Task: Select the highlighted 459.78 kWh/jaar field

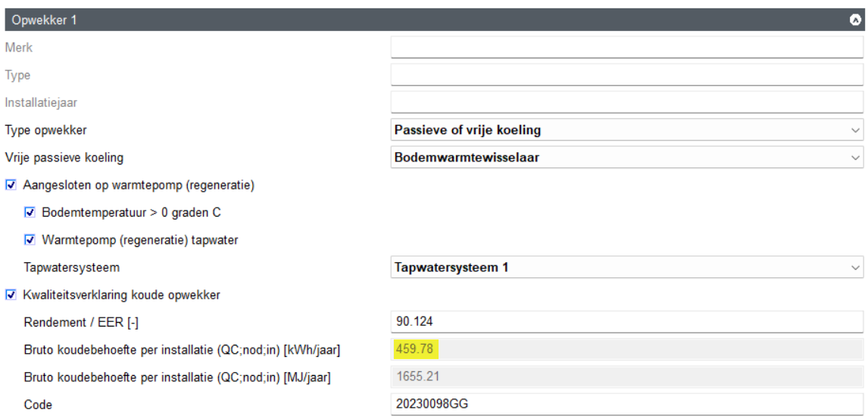Action: [x=626, y=349]
